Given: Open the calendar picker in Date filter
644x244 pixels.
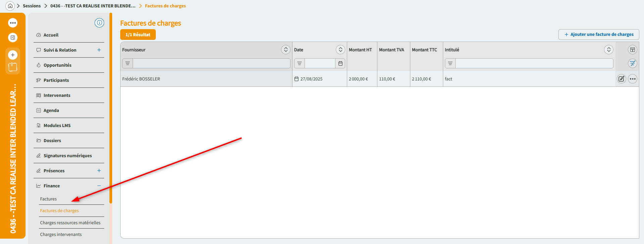Looking at the screenshot, I should click(340, 63).
